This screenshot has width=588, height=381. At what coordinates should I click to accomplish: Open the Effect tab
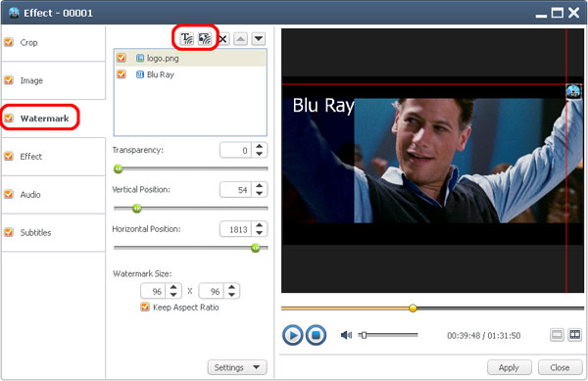coord(53,157)
